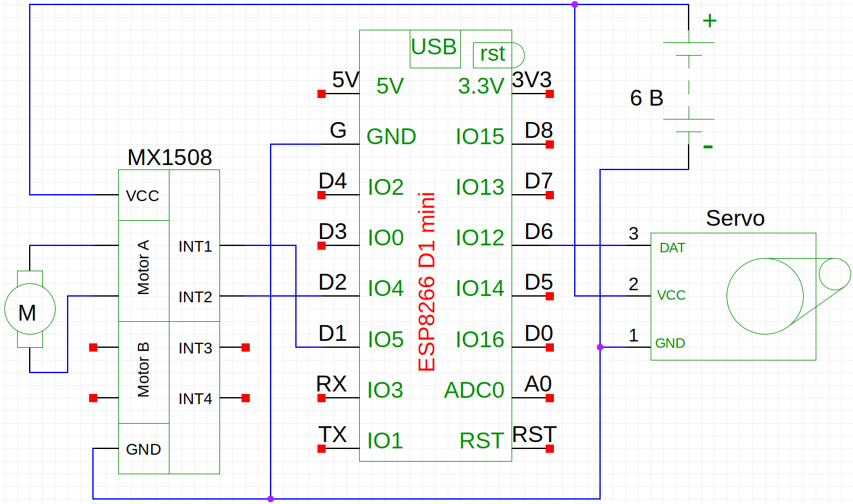Click the servo horn circle drawing
853x504 pixels.
pos(765,296)
